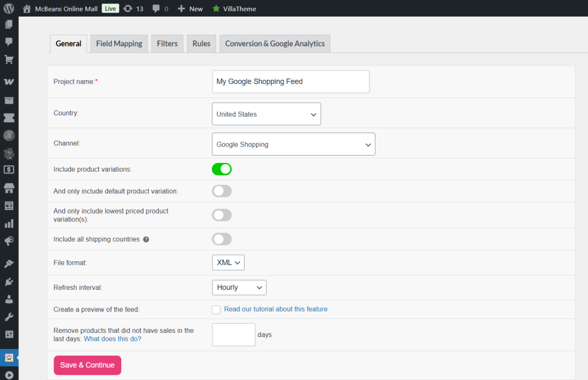
Task: Open the What does this do link
Action: (112, 339)
